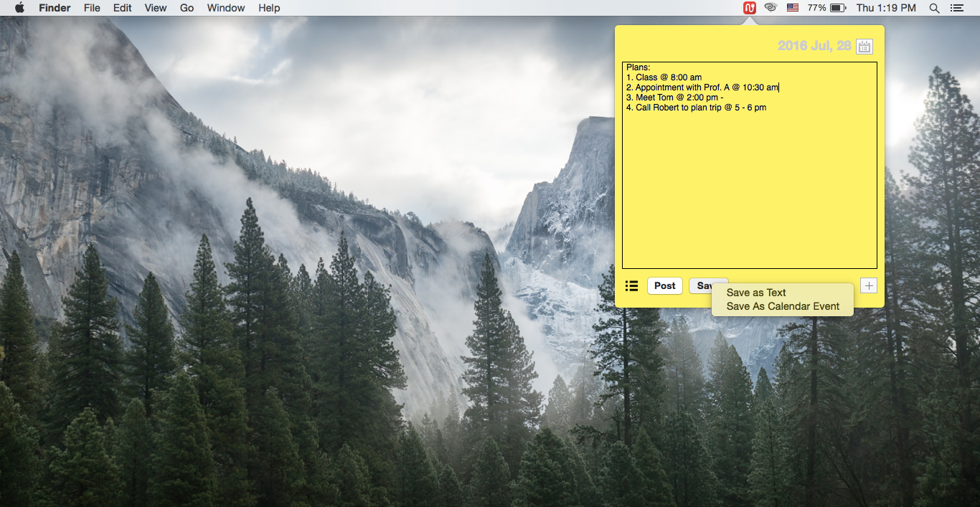Show the notes list icon
The image size is (980, 507).
(631, 286)
